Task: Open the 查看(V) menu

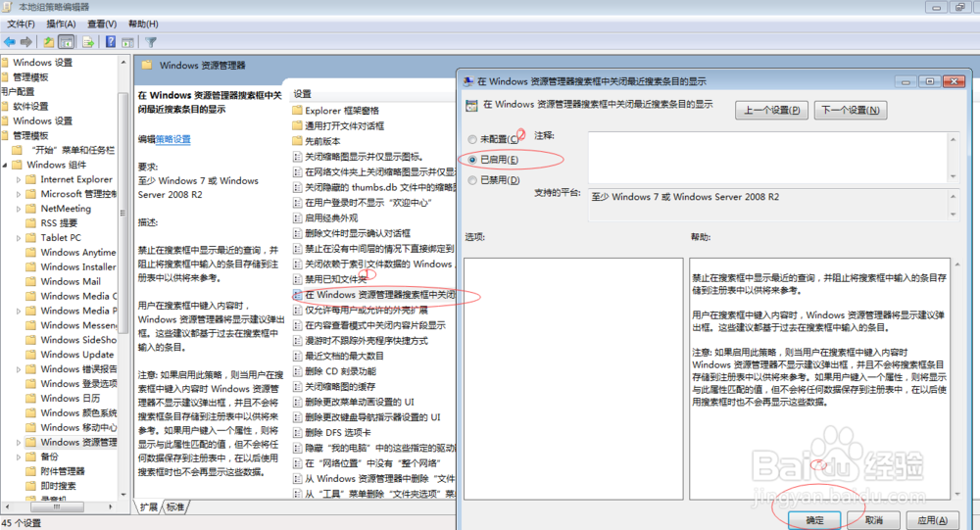Action: (x=102, y=24)
